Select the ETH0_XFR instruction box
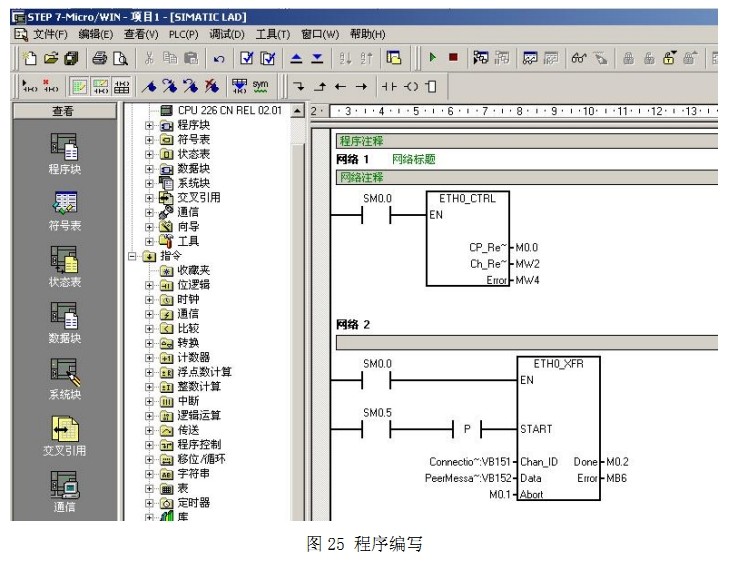Image resolution: width=730 pixels, height=564 pixels. coord(558,428)
